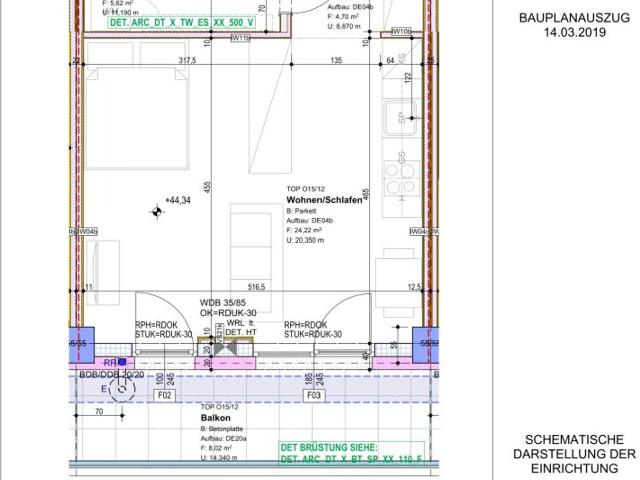Click the 'OK=RDUK-30' annotation
The width and height of the screenshot is (640, 480).
[x=228, y=313]
